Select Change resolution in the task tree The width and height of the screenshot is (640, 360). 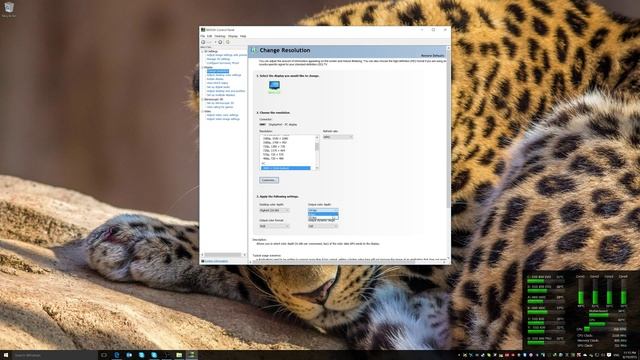pyautogui.click(x=218, y=71)
